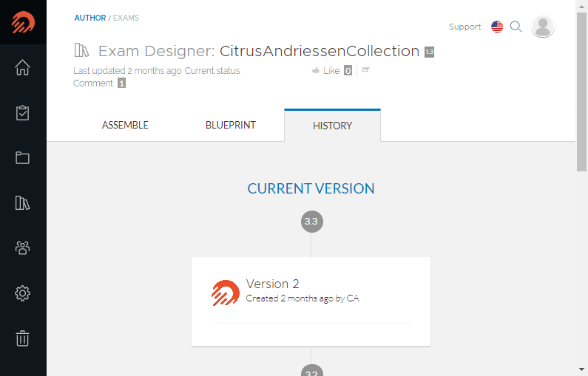Click the AUTHOR breadcrumb link
This screenshot has height=376, width=588.
90,18
